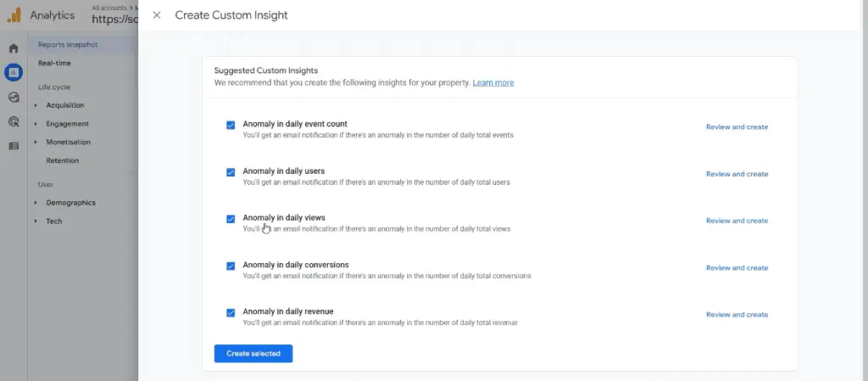The height and width of the screenshot is (381, 868).
Task: Open Real-time report
Action: (54, 63)
